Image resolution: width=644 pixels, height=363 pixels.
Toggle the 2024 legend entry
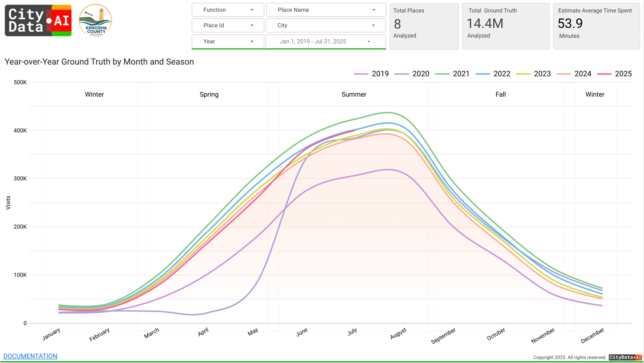(582, 74)
